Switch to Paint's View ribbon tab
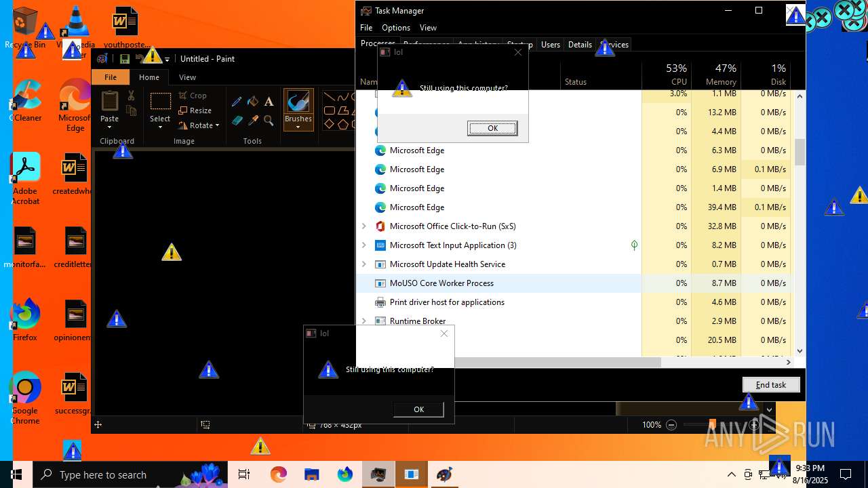 (x=187, y=77)
